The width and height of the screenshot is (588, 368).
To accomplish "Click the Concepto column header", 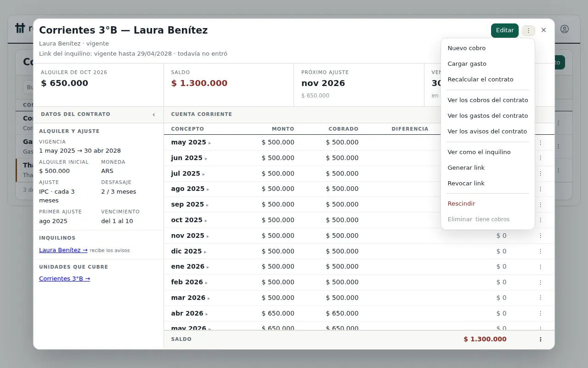I will click(187, 129).
